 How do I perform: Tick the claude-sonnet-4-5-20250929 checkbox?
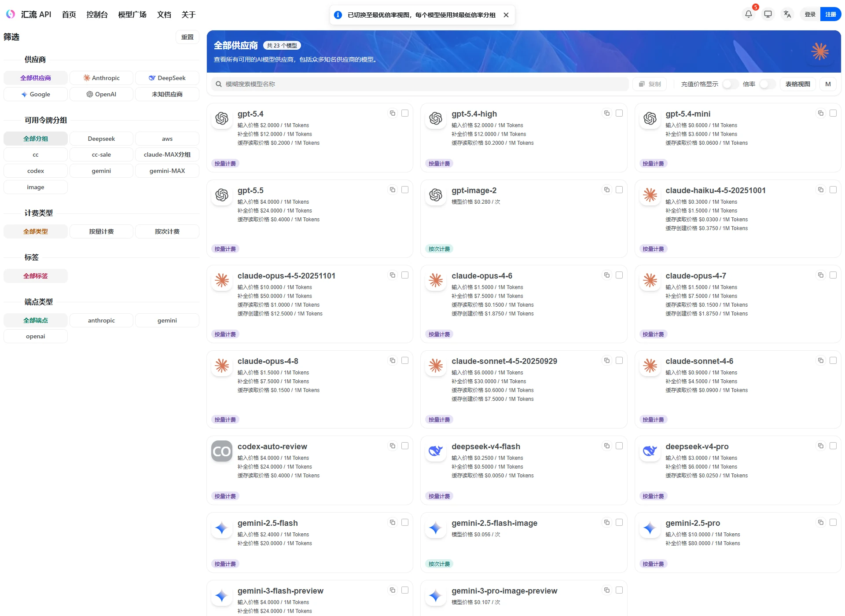click(619, 361)
